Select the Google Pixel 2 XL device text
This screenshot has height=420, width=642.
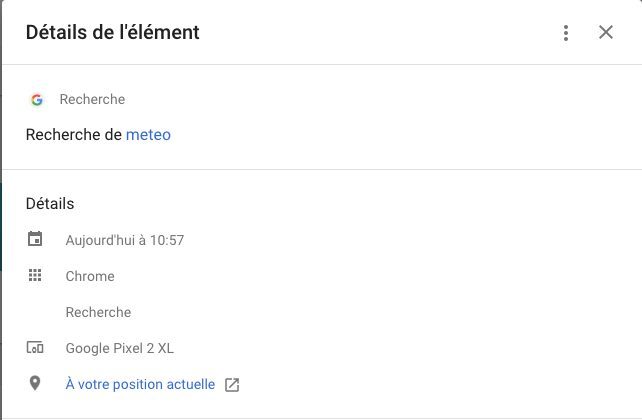[x=120, y=348]
